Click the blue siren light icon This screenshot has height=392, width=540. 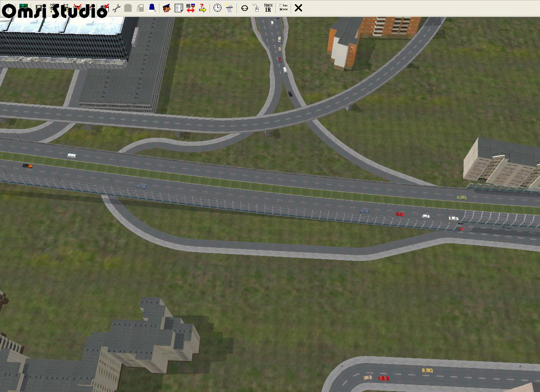point(152,8)
